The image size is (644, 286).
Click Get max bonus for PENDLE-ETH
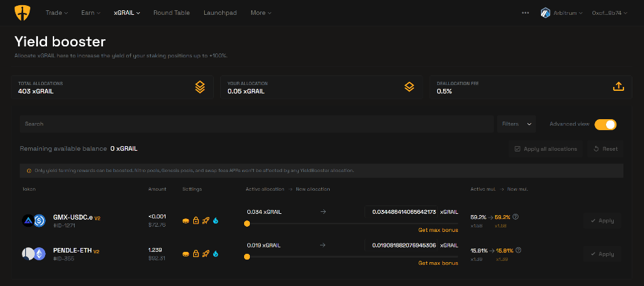[438, 263]
